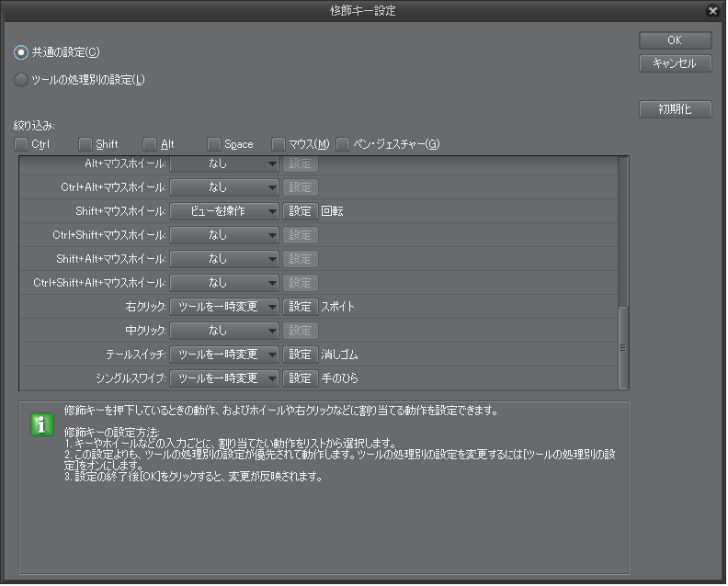Open the 中クリック action dropdown

click(224, 331)
